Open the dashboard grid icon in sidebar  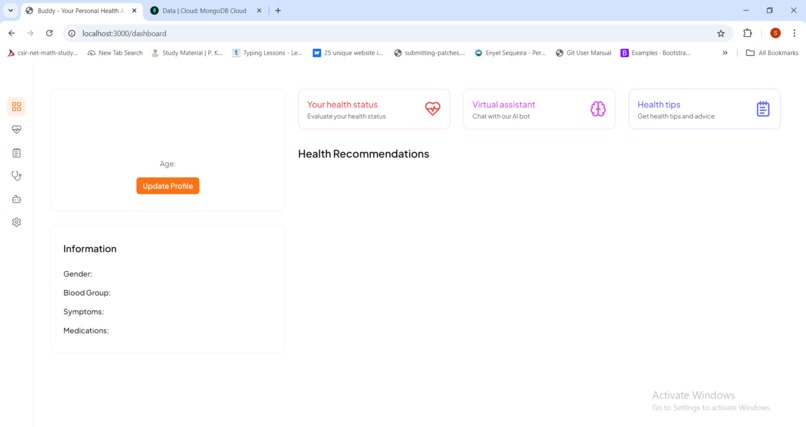pos(16,106)
